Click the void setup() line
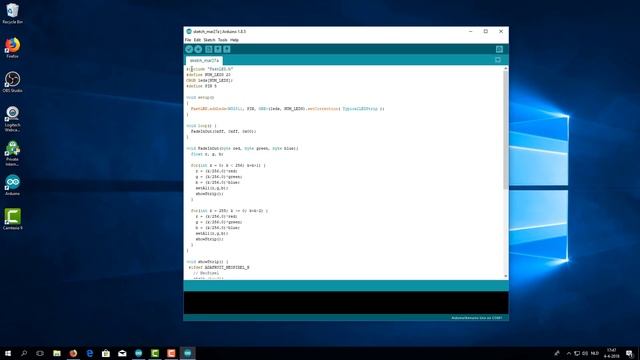This screenshot has width=640, height=360. (200, 98)
